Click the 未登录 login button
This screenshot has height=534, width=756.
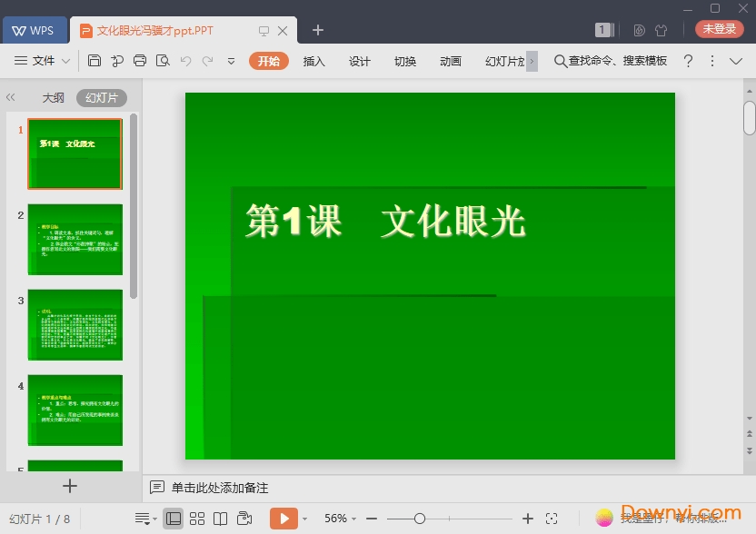pyautogui.click(x=719, y=28)
